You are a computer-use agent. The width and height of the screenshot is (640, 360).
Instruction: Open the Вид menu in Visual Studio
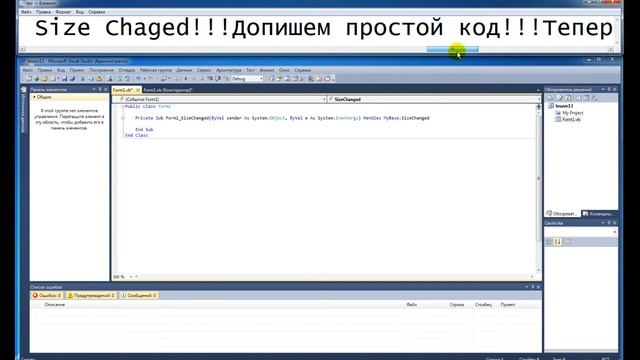tap(61, 70)
